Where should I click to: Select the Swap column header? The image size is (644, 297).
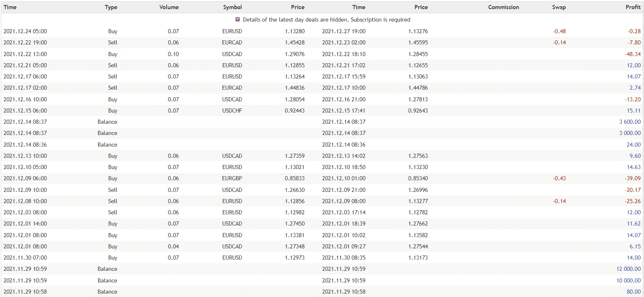[x=559, y=7]
